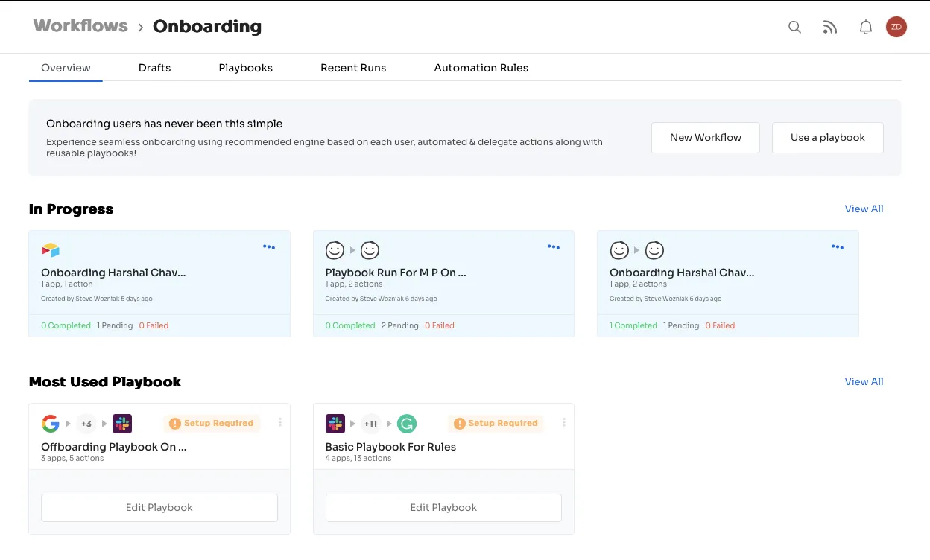Click Setup Required badge on Offboarding Playbook
The height and width of the screenshot is (560, 930).
[x=212, y=423]
